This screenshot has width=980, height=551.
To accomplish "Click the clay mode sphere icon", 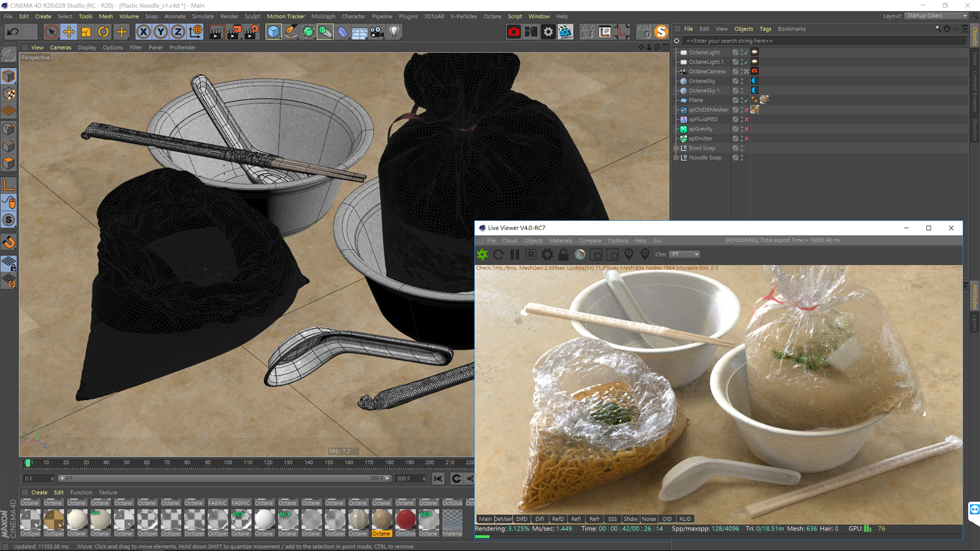I will (x=580, y=254).
